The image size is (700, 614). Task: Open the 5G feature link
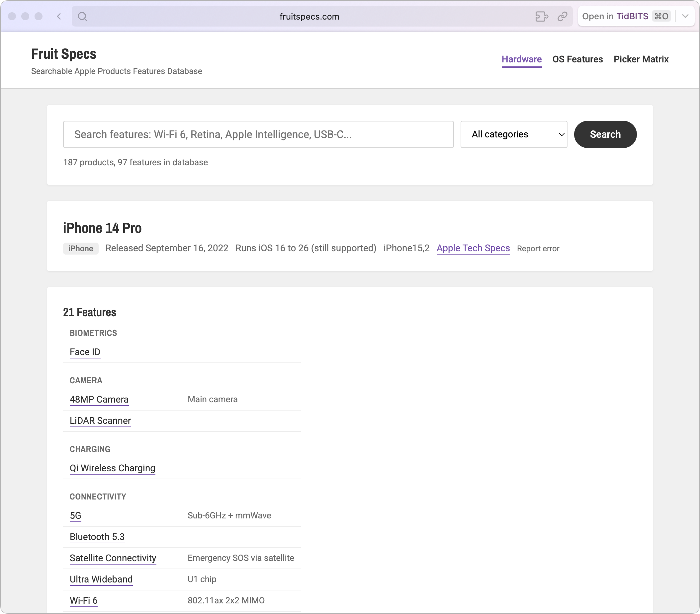75,516
